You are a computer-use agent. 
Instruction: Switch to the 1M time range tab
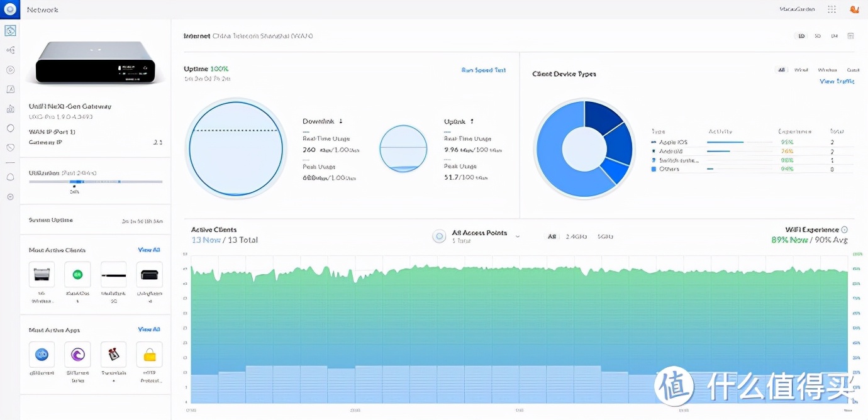pyautogui.click(x=834, y=36)
